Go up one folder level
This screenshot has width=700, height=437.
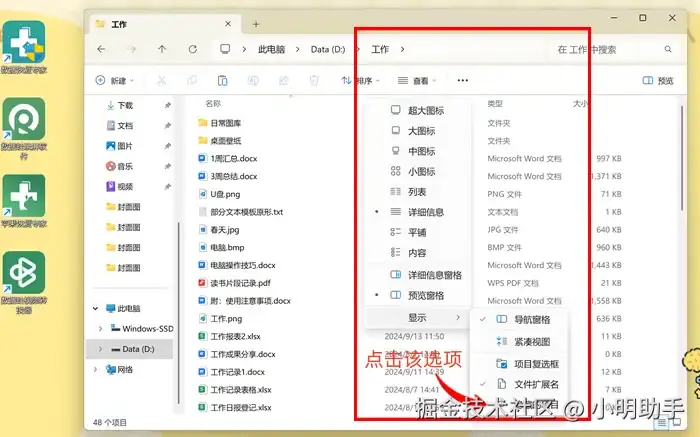point(162,49)
